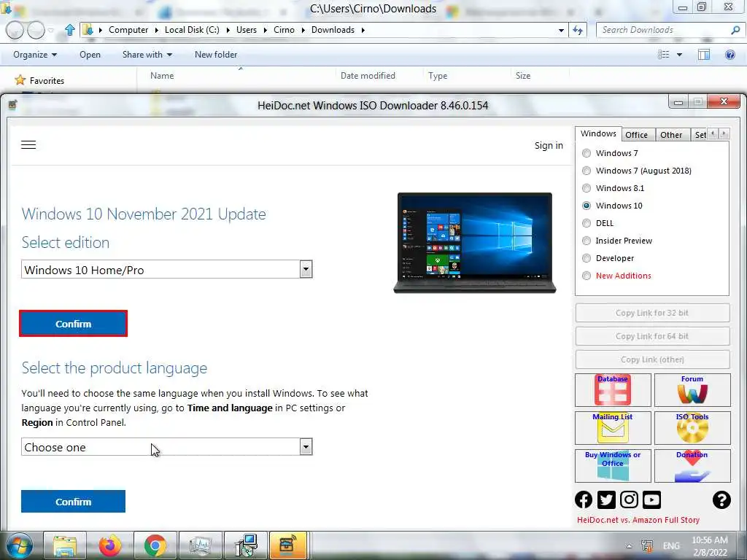Click the ISO Downloader taskbar icon
Screen dimensions: 747x560
click(287, 545)
